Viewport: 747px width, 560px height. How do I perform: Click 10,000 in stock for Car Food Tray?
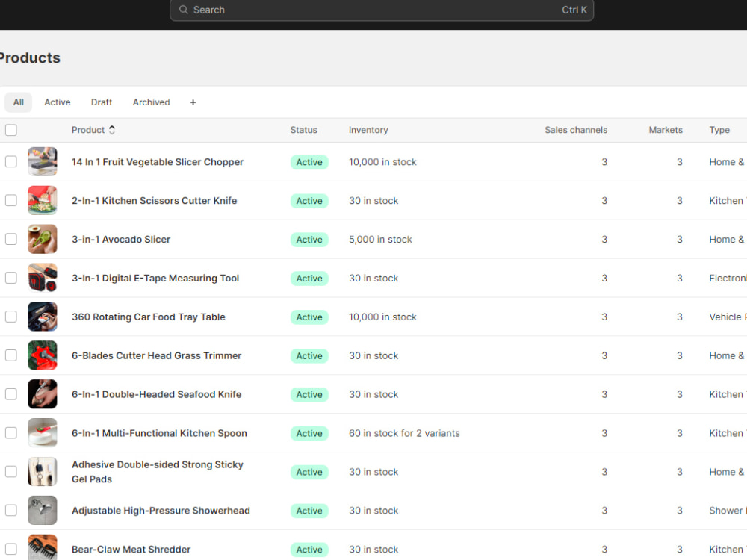(382, 317)
